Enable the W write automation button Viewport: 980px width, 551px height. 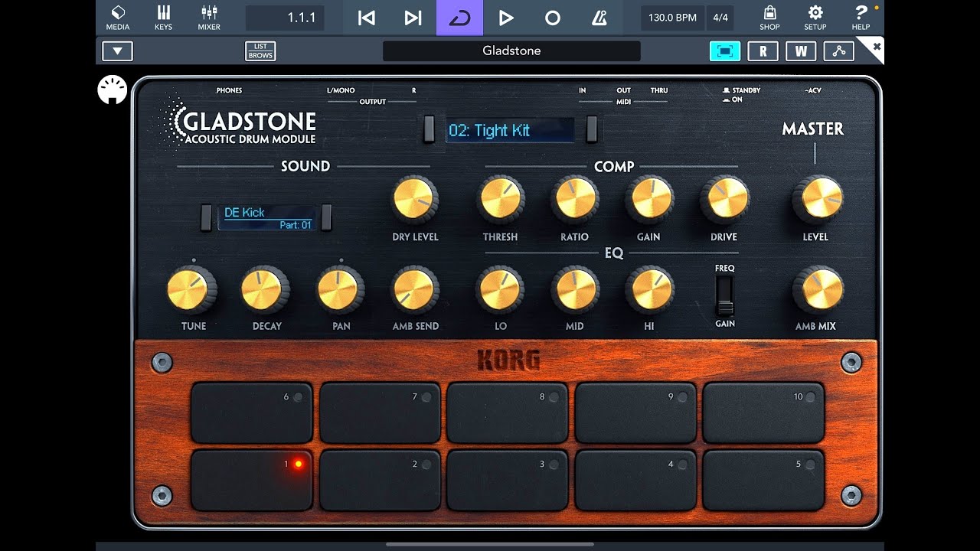[801, 51]
